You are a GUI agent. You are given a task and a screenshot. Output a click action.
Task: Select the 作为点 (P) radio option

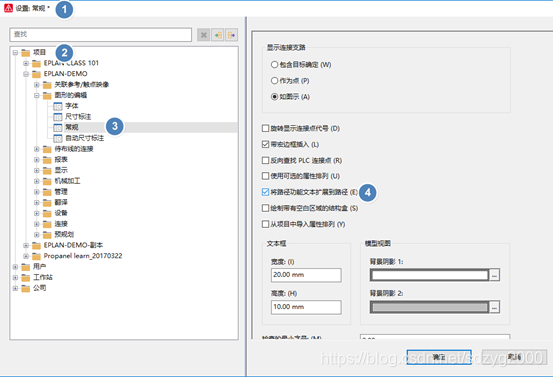tap(274, 80)
